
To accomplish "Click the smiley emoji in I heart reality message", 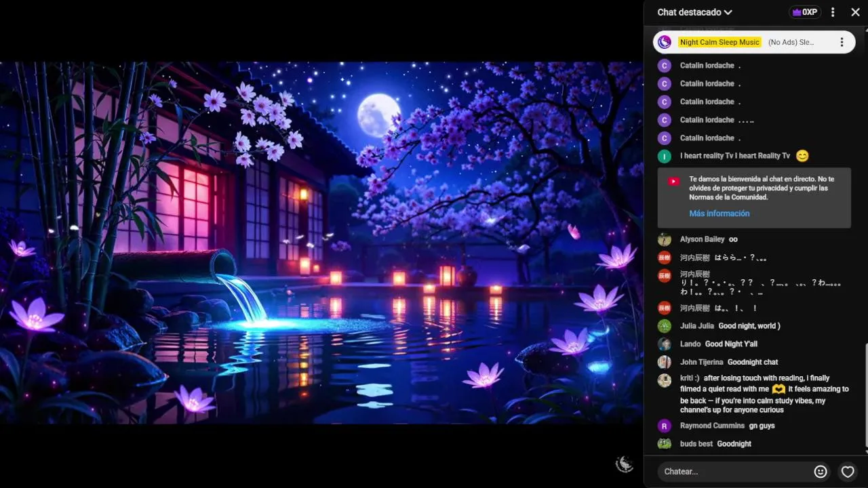I will [802, 156].
